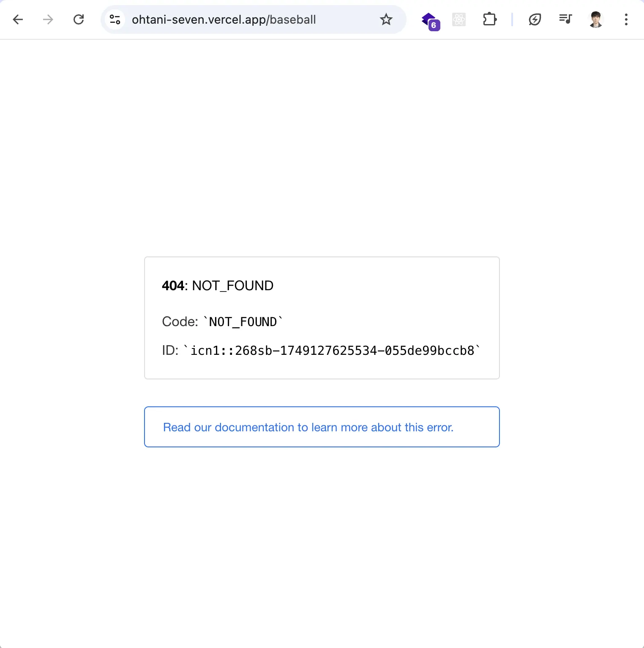This screenshot has height=648, width=644.
Task: Open the Extensions puzzle menu
Action: click(x=489, y=19)
